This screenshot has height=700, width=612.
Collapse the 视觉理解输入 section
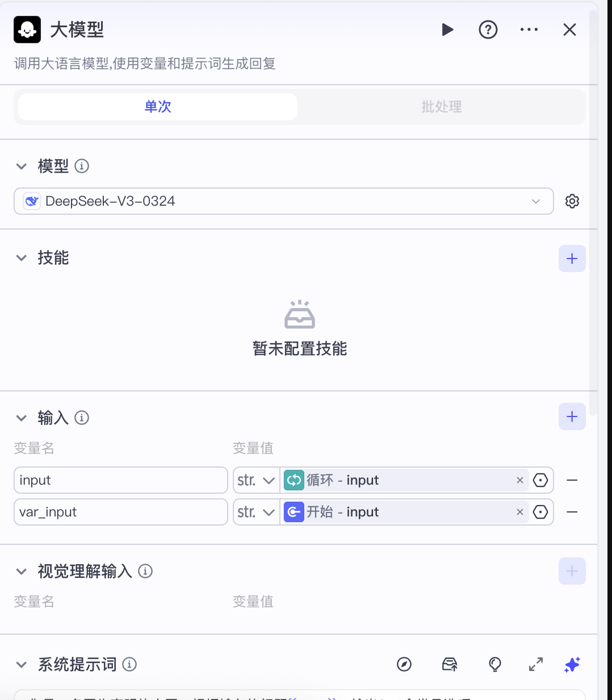coord(22,572)
